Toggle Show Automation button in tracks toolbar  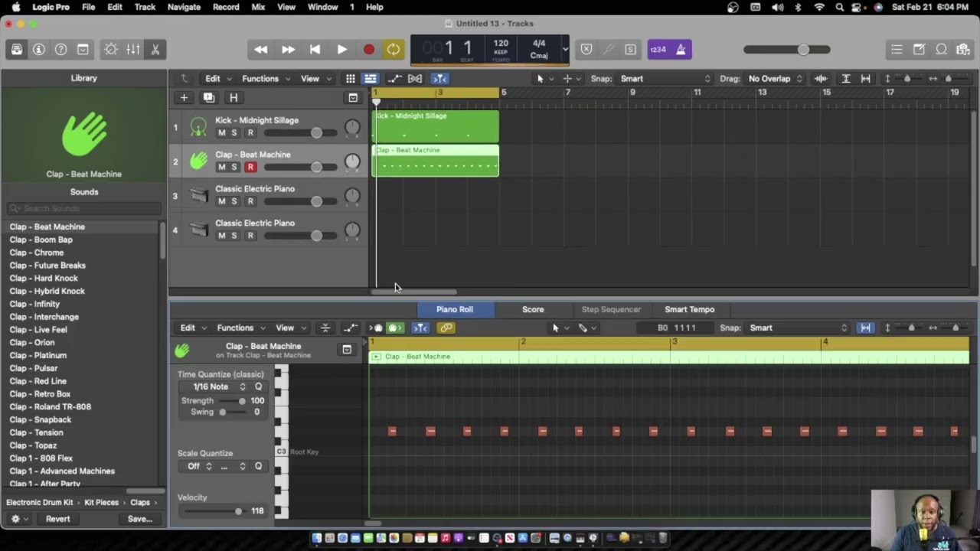[394, 79]
